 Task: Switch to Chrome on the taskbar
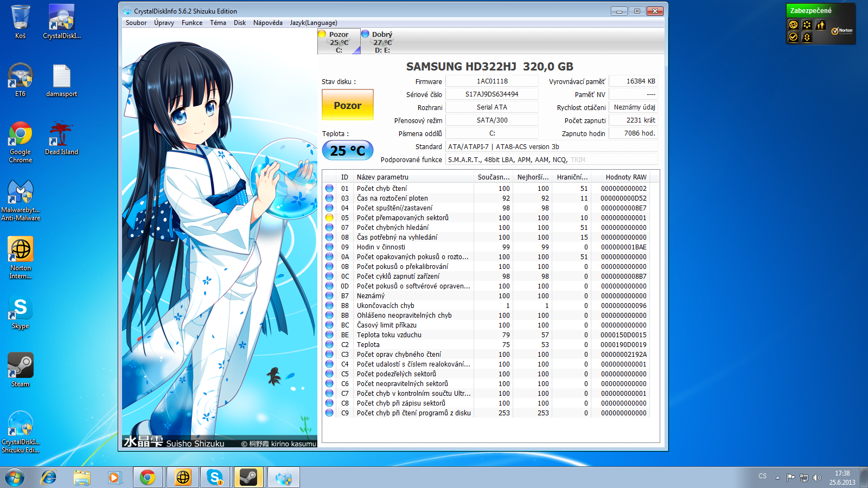[x=147, y=478]
